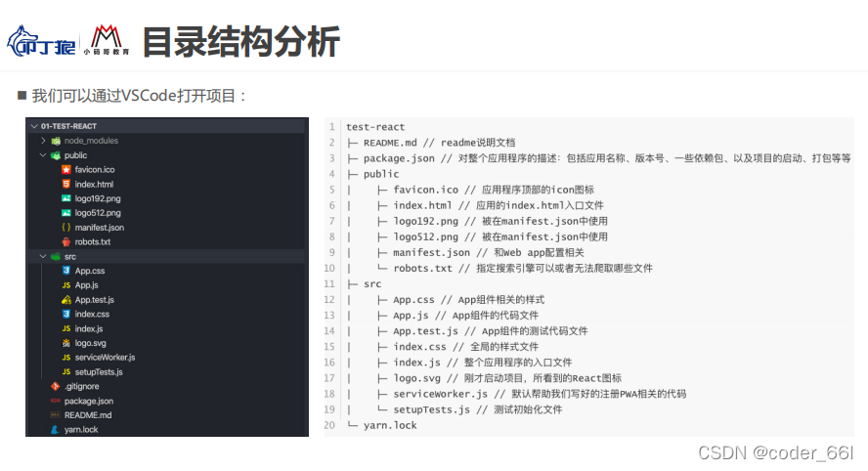
Task: Click the package.json description on line 3
Action: tap(607, 158)
